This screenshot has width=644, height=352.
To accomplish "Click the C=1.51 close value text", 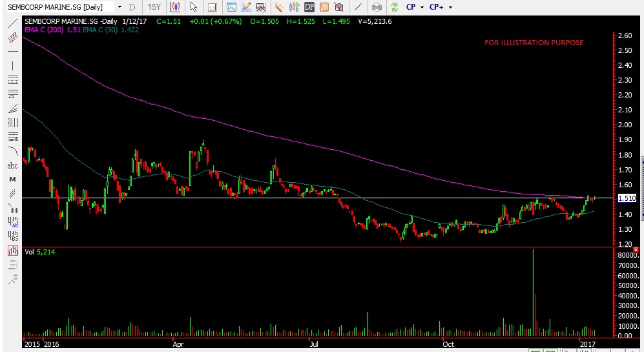I will [x=169, y=21].
